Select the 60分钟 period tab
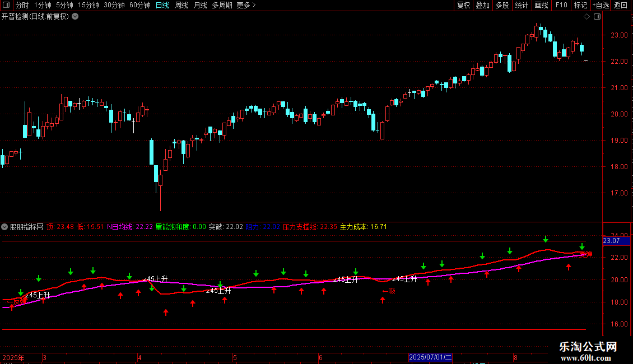Image resolution: width=633 pixels, height=364 pixels. coord(139,5)
